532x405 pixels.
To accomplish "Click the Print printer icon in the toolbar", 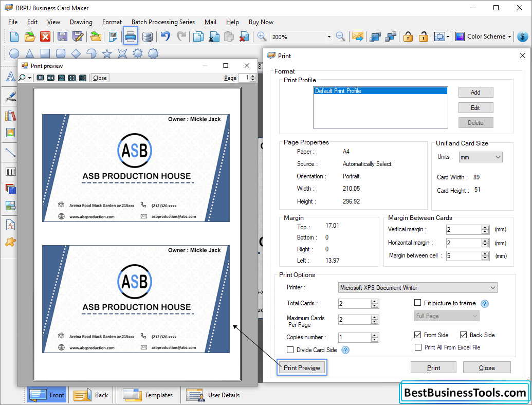I will click(130, 36).
